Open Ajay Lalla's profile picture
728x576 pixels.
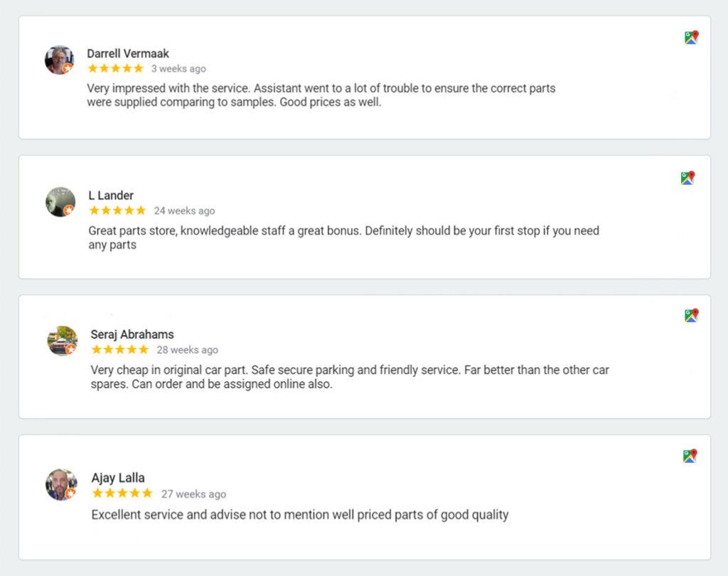pyautogui.click(x=61, y=484)
